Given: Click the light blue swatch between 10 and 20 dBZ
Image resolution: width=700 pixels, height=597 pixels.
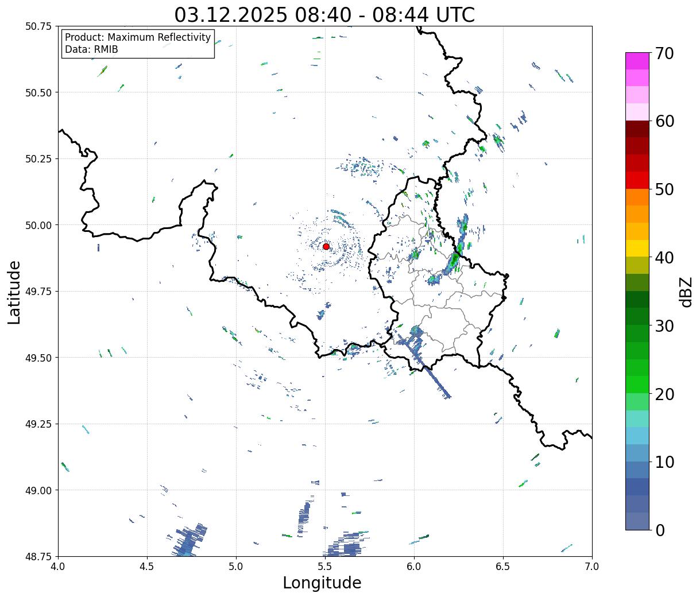Looking at the screenshot, I should tap(637, 436).
